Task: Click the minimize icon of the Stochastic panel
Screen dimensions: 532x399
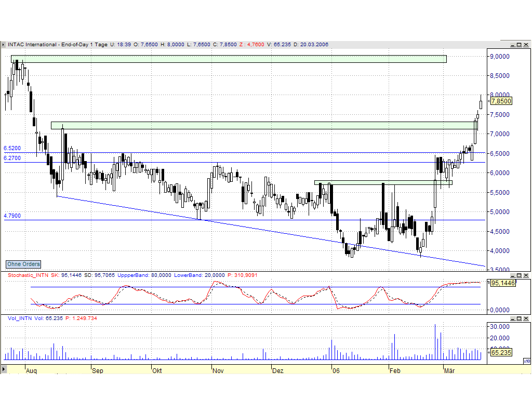Action: pos(513,275)
